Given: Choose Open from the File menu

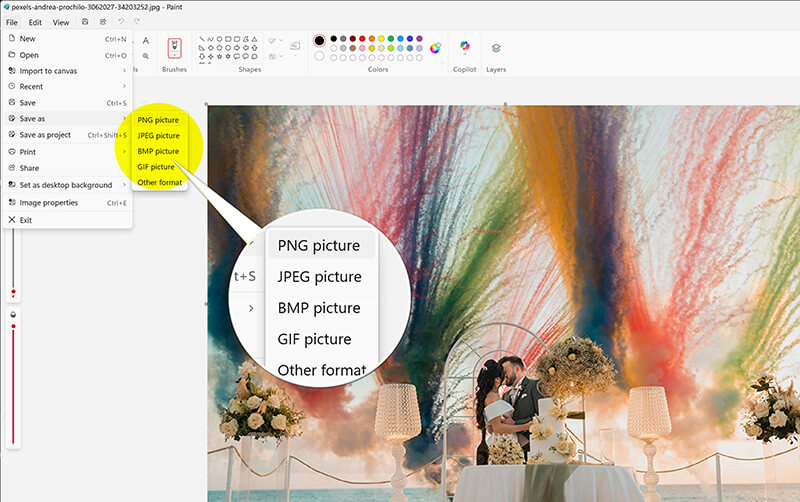Looking at the screenshot, I should (67, 55).
